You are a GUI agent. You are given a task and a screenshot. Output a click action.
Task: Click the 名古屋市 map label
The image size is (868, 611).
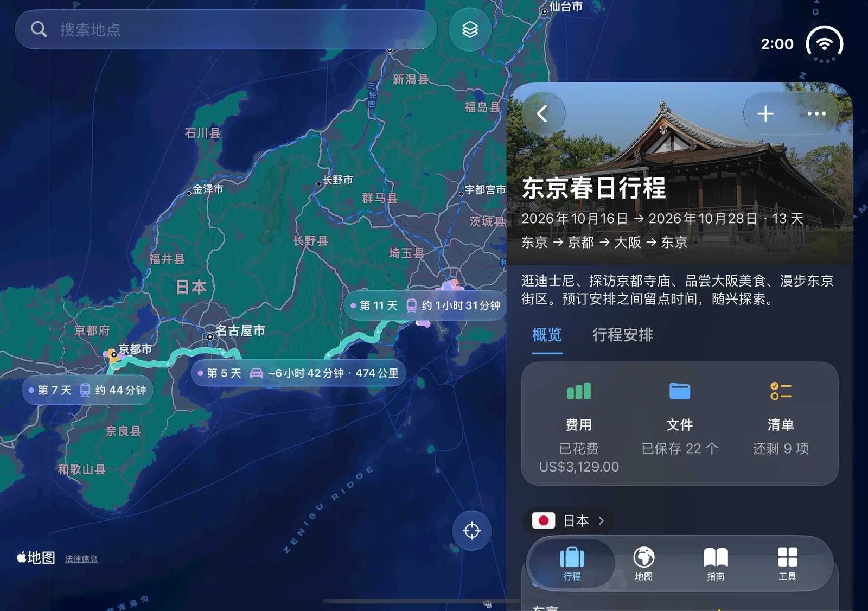(240, 330)
